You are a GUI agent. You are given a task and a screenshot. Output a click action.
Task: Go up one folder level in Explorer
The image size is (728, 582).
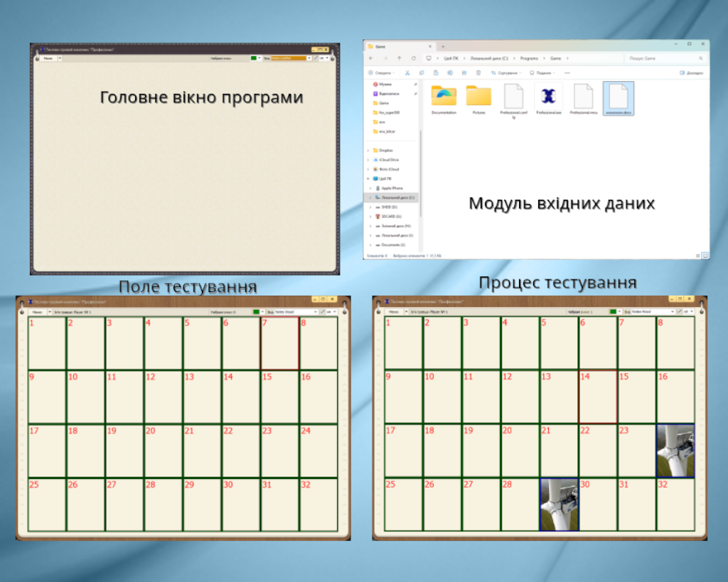pos(400,58)
